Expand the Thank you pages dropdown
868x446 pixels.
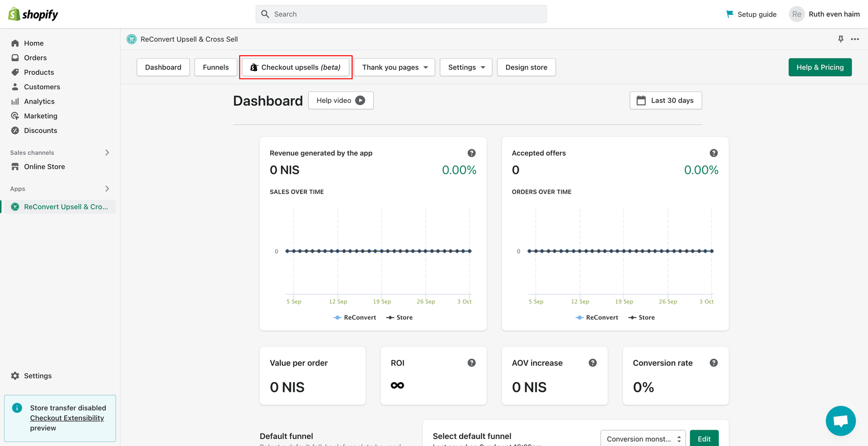pos(394,67)
